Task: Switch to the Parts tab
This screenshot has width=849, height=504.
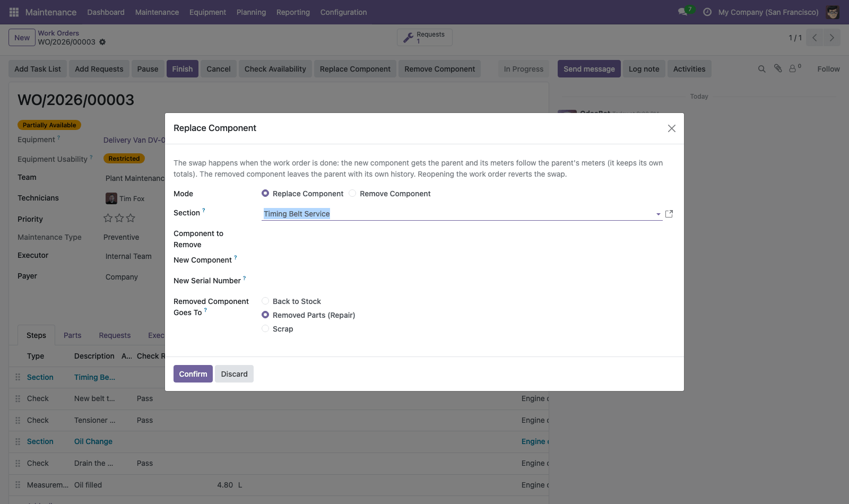Action: pos(73,335)
